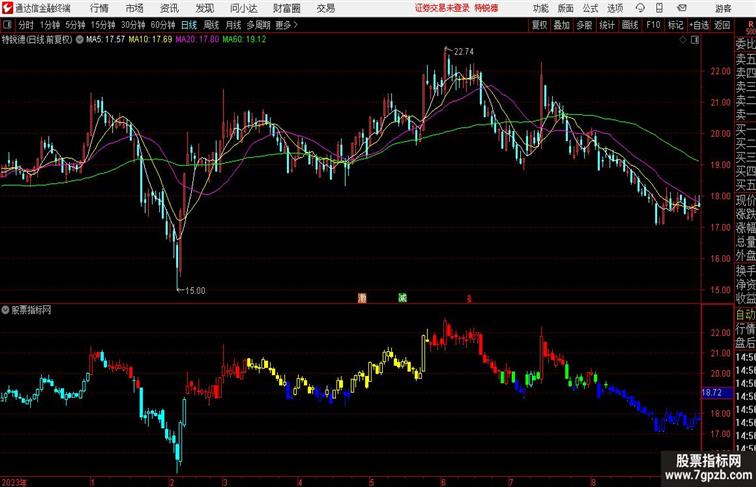The image size is (756, 487).
Task: Click the orange marker icon below the main chart
Action: [362, 298]
